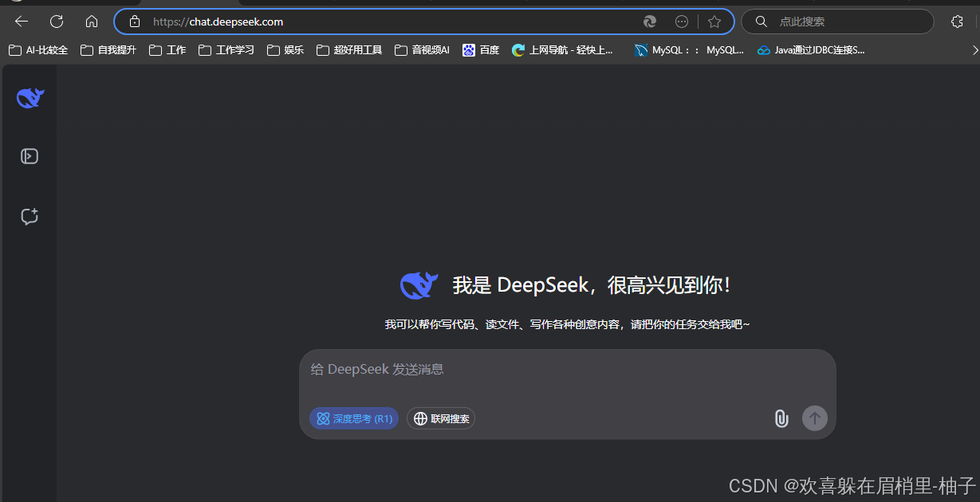Open the 工作学习 bookmark folder
This screenshot has height=502, width=980.
pyautogui.click(x=226, y=50)
